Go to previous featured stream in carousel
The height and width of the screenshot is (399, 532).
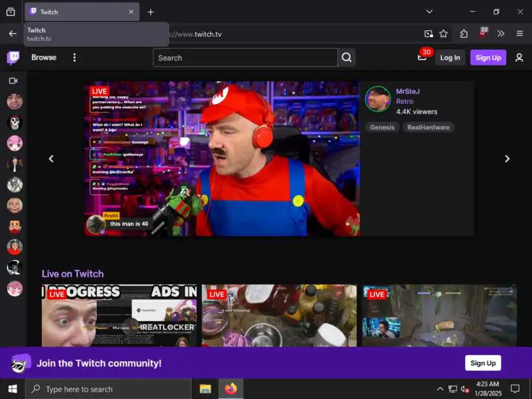51,159
